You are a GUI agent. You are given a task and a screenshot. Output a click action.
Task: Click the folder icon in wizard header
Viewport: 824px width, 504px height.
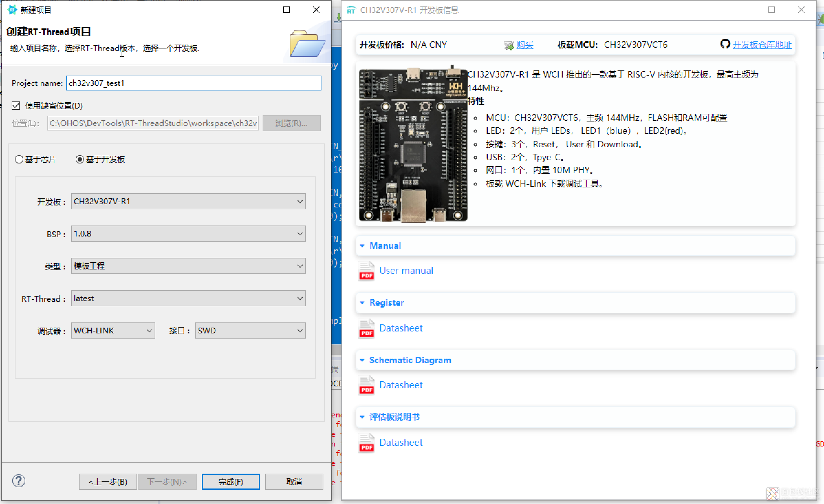click(307, 44)
